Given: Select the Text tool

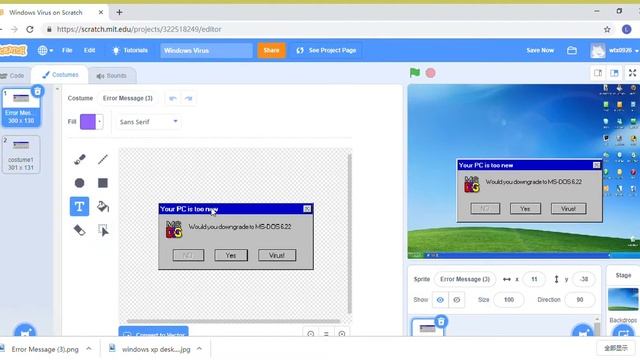Looking at the screenshot, I should [x=79, y=207].
